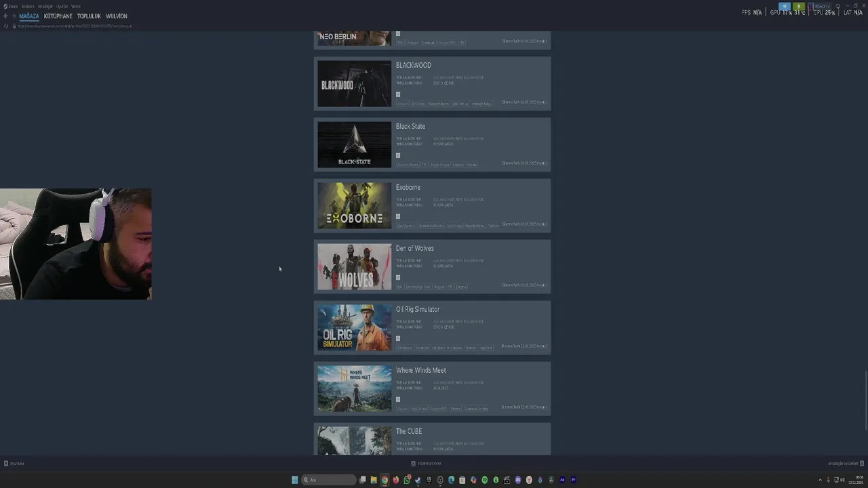868x488 pixels.
Task: Open File Explorer from the taskbar
Action: [x=374, y=480]
